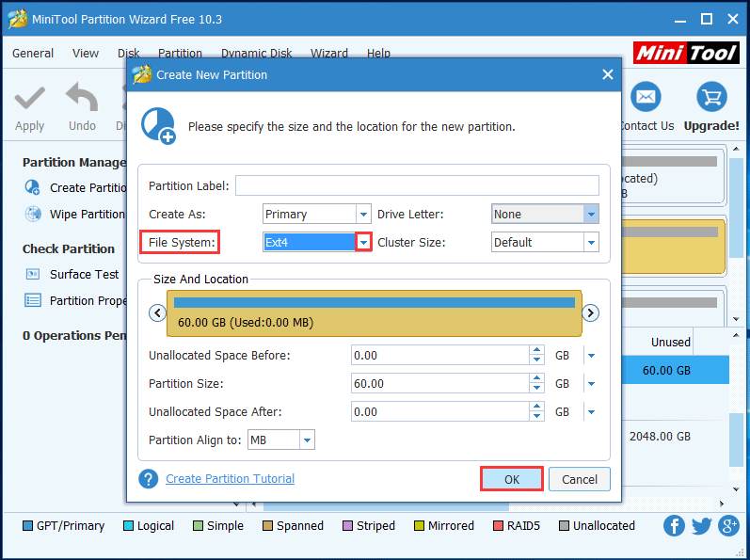This screenshot has width=750, height=560.
Task: Open the Disk menu
Action: pos(128,53)
